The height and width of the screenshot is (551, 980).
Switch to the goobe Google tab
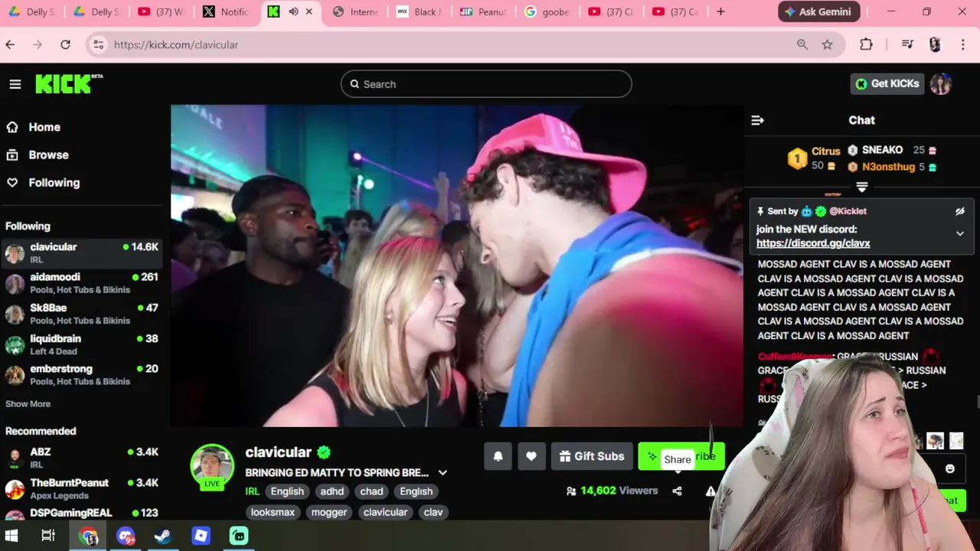click(x=548, y=11)
